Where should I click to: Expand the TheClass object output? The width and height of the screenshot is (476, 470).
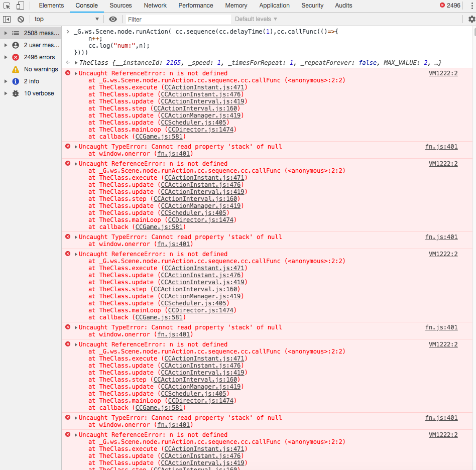[76, 63]
